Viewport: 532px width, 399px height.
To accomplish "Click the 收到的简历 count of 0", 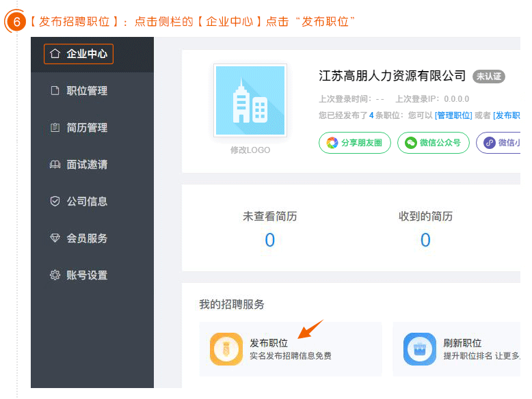I will pos(425,240).
